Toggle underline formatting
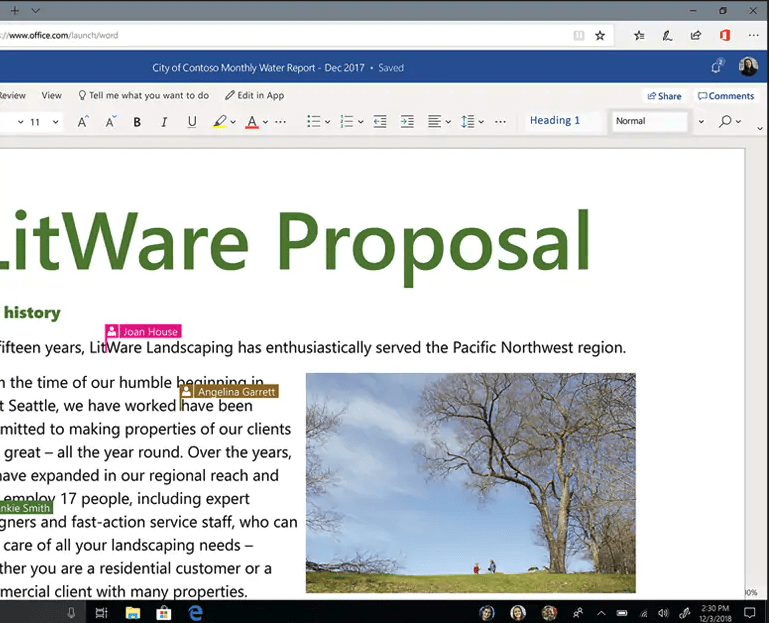This screenshot has width=769, height=623. pyautogui.click(x=192, y=122)
